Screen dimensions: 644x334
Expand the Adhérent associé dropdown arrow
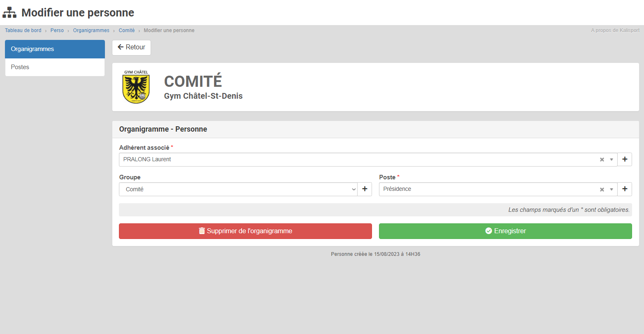pos(611,160)
